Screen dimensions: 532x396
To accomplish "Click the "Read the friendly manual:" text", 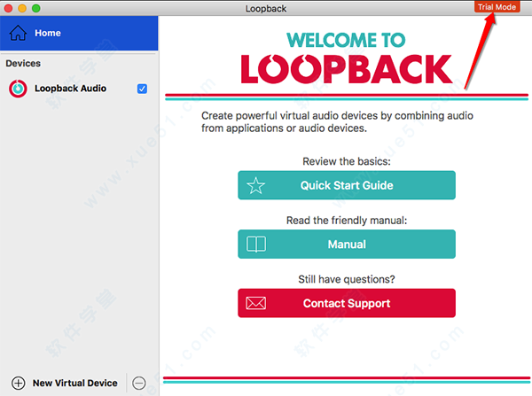I will pos(347,221).
